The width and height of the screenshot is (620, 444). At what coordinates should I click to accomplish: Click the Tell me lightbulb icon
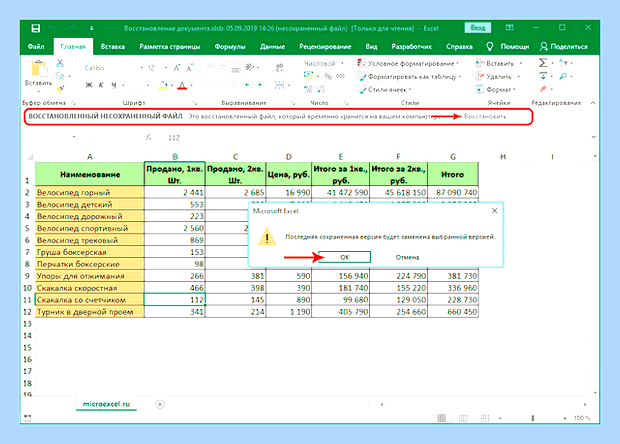490,47
